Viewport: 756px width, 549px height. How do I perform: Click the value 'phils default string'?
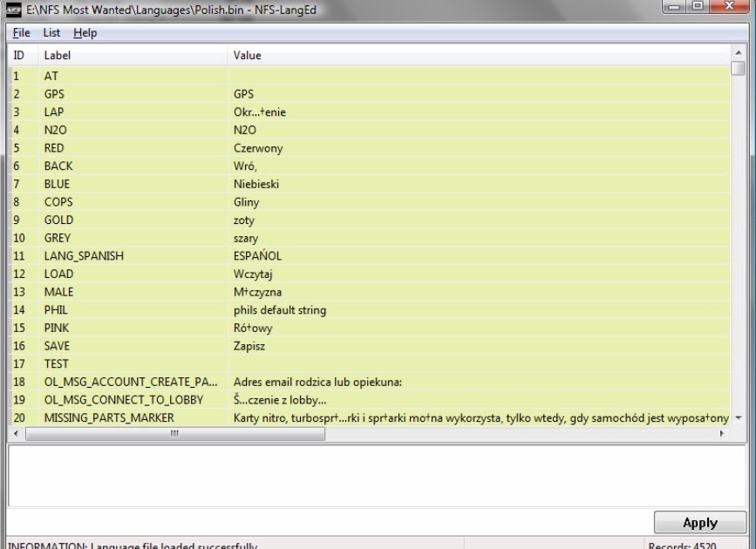coord(280,310)
